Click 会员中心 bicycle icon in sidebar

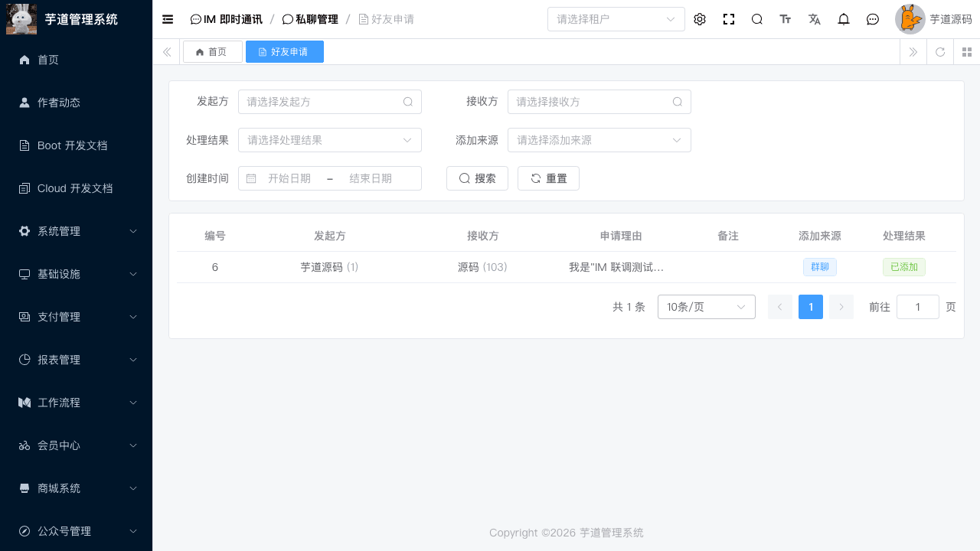coord(24,445)
